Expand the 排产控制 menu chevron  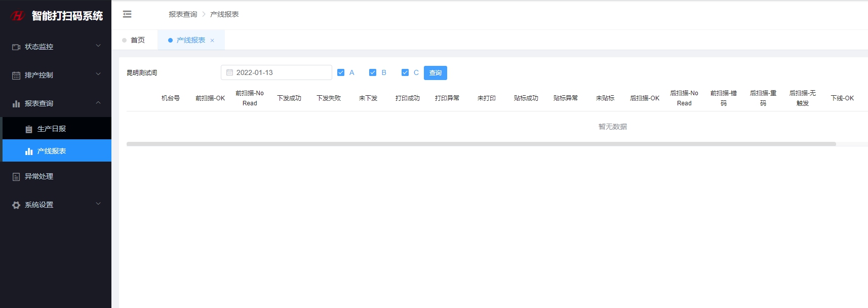coord(98,74)
